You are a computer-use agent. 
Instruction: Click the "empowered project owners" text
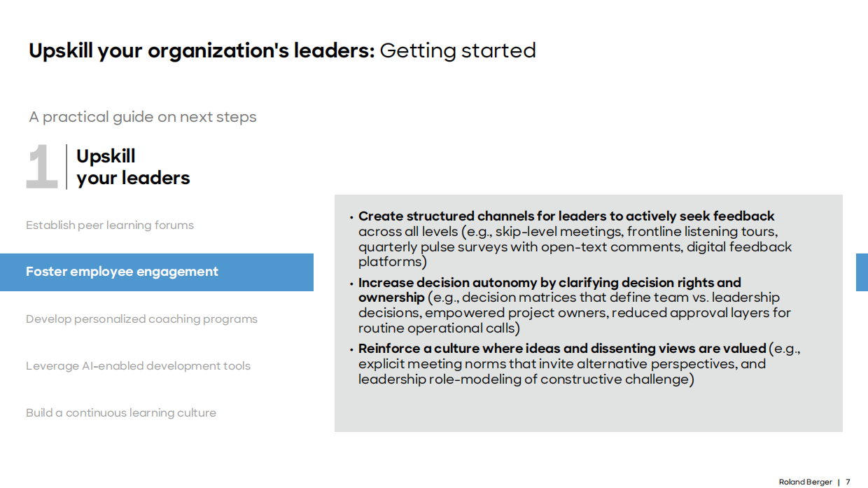pyautogui.click(x=517, y=313)
